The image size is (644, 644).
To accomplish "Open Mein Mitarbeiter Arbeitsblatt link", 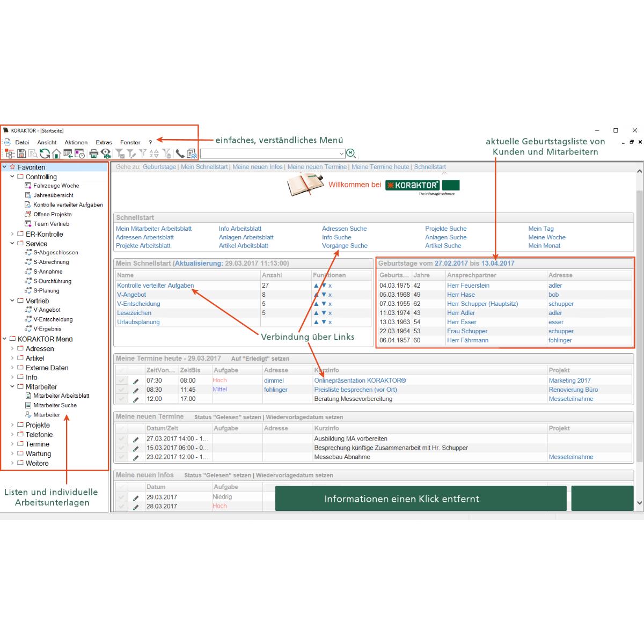I will coord(153,229).
